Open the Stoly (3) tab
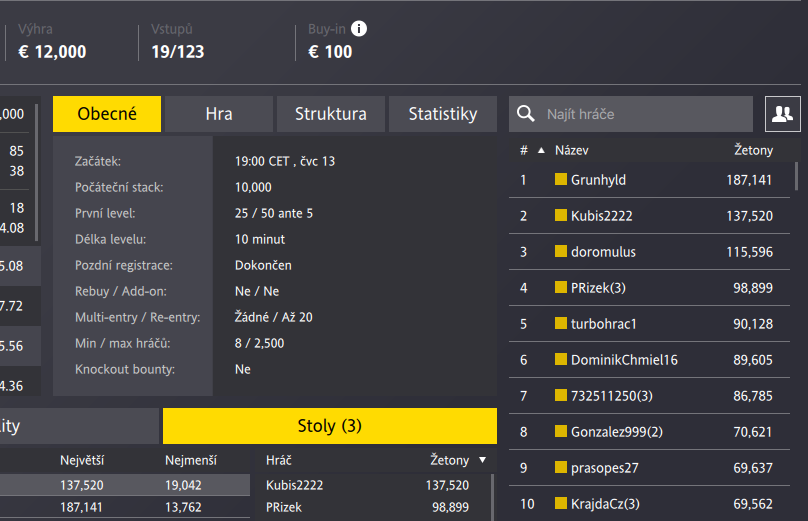This screenshot has height=521, width=808. [x=329, y=426]
